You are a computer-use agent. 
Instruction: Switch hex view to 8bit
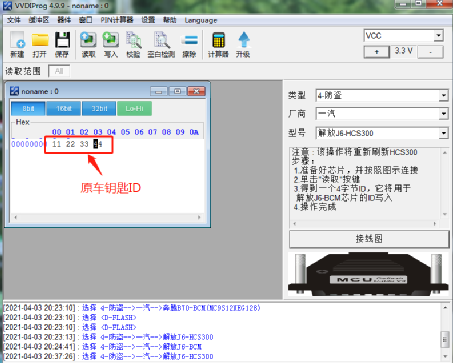[x=28, y=109]
